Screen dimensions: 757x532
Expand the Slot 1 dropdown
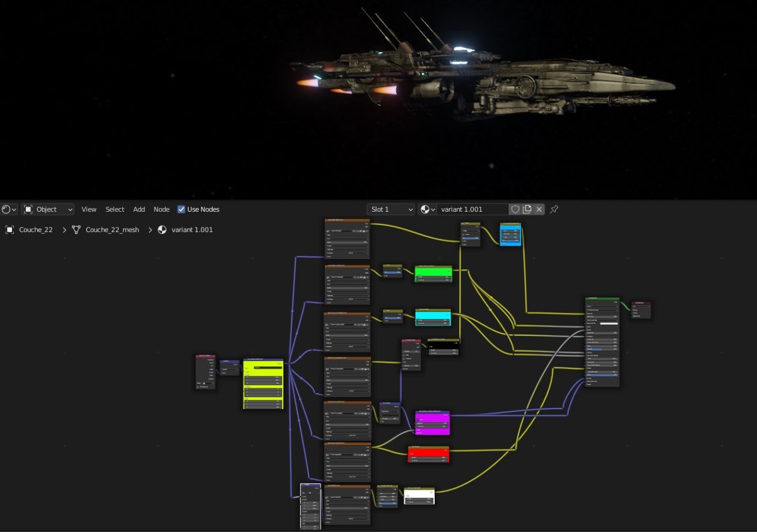[391, 209]
